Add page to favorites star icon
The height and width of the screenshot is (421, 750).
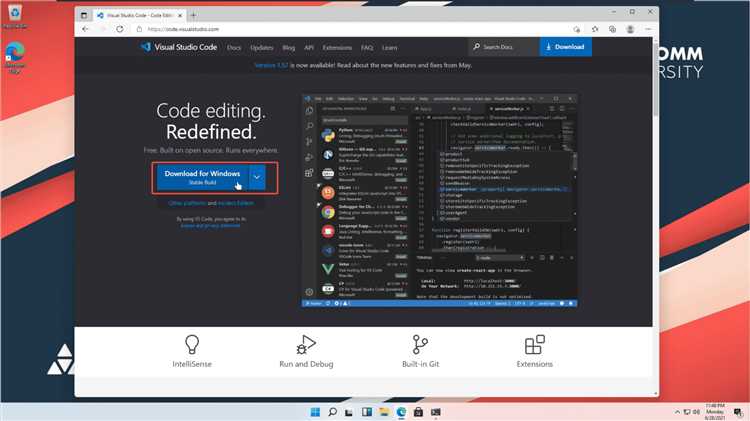pos(595,29)
